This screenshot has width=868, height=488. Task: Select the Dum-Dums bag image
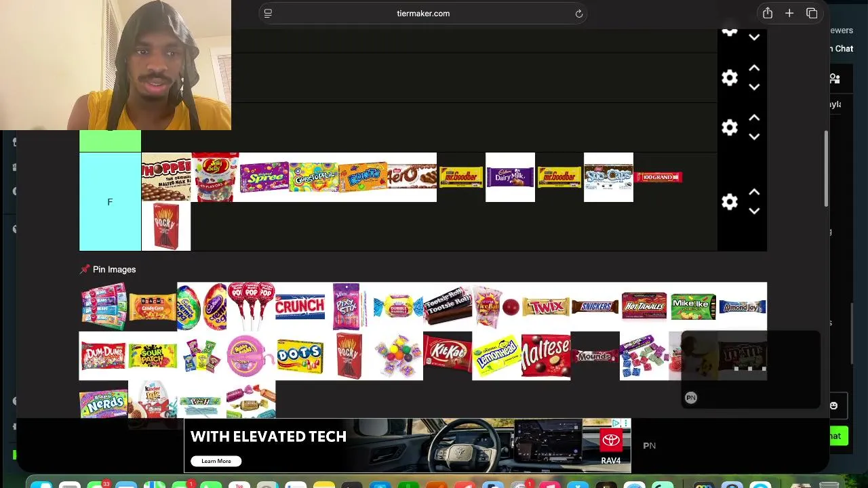[104, 356]
